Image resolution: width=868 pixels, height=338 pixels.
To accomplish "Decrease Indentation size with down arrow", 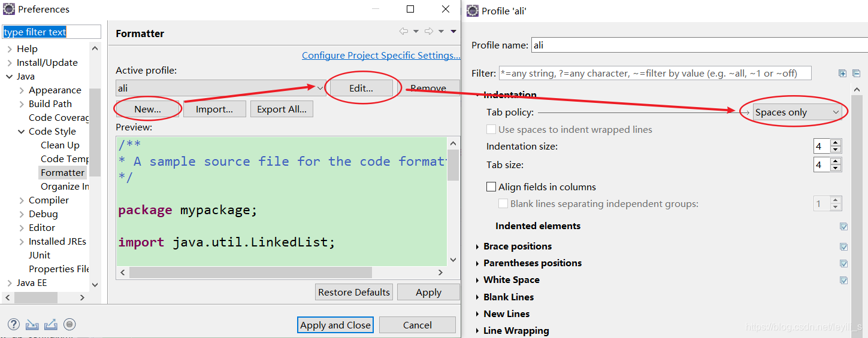I will (x=836, y=150).
